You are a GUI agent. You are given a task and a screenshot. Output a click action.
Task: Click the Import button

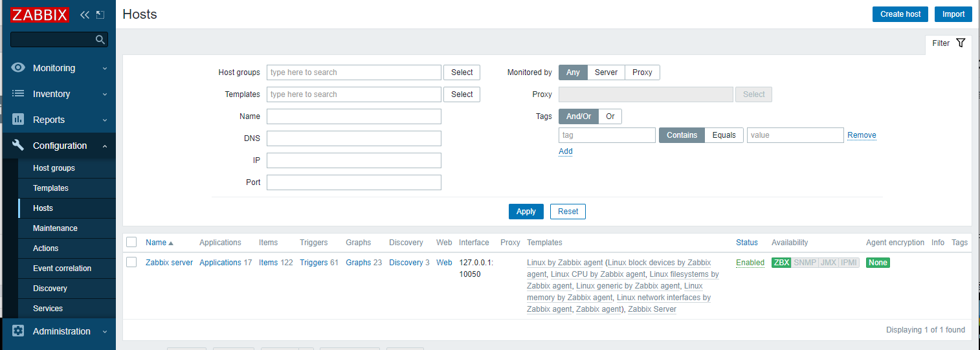953,14
